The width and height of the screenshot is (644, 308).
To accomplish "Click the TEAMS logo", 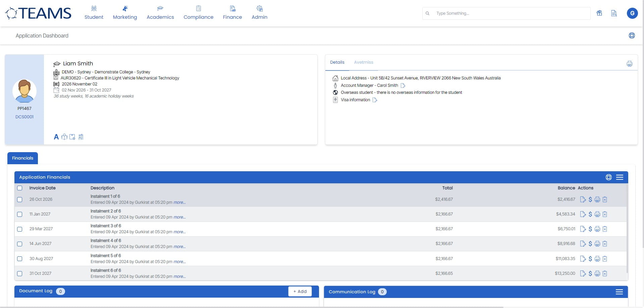I will 38,13.
